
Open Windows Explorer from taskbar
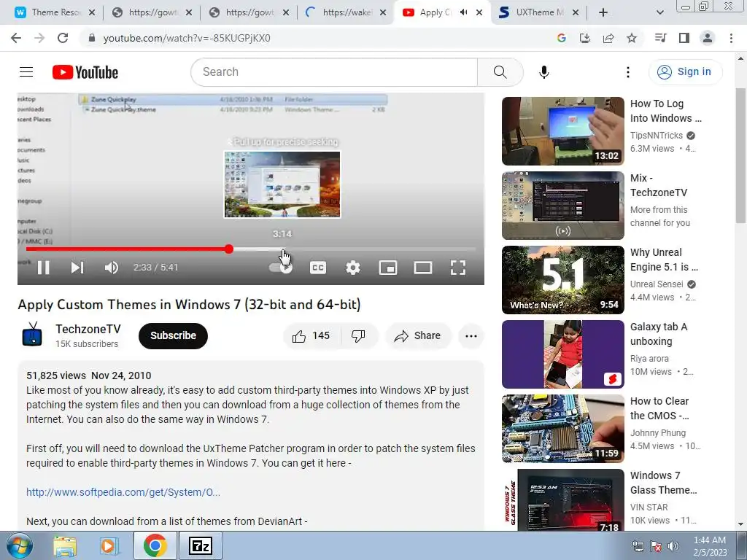pos(65,546)
